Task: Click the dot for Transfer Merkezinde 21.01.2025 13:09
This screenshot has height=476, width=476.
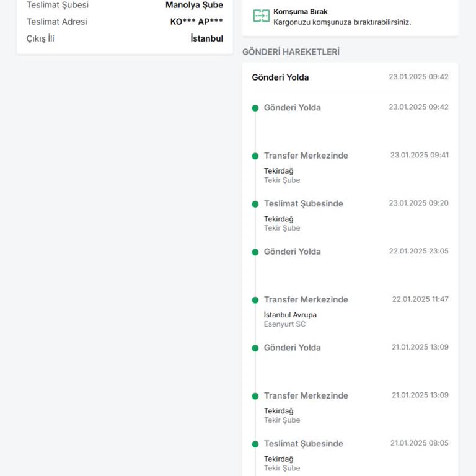Action: click(255, 396)
